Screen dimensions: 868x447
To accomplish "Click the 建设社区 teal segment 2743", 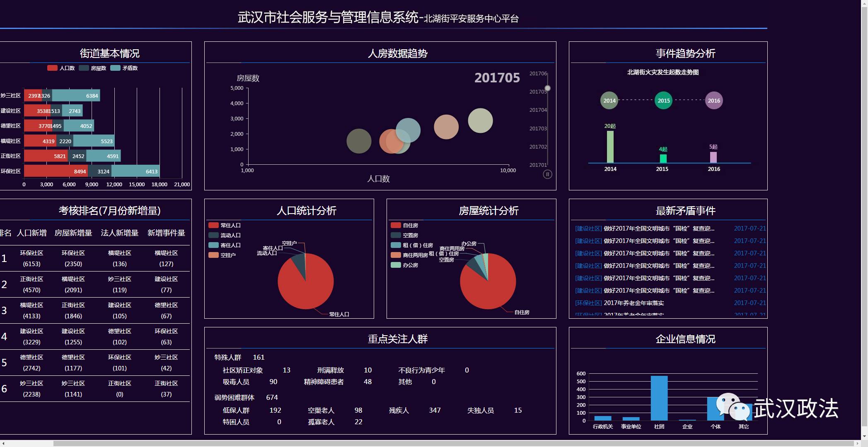I will click(x=73, y=111).
